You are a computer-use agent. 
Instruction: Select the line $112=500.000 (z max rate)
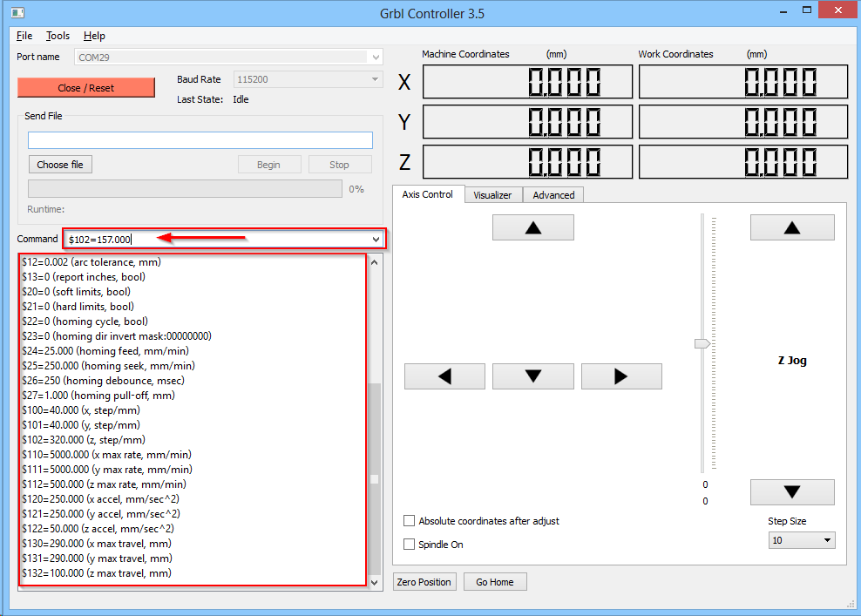pos(105,484)
